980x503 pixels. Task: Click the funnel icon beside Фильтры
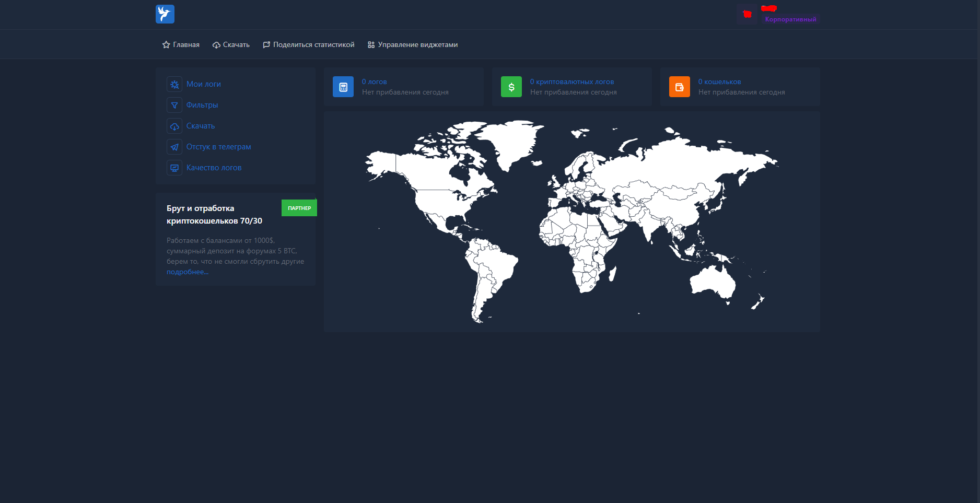[174, 105]
